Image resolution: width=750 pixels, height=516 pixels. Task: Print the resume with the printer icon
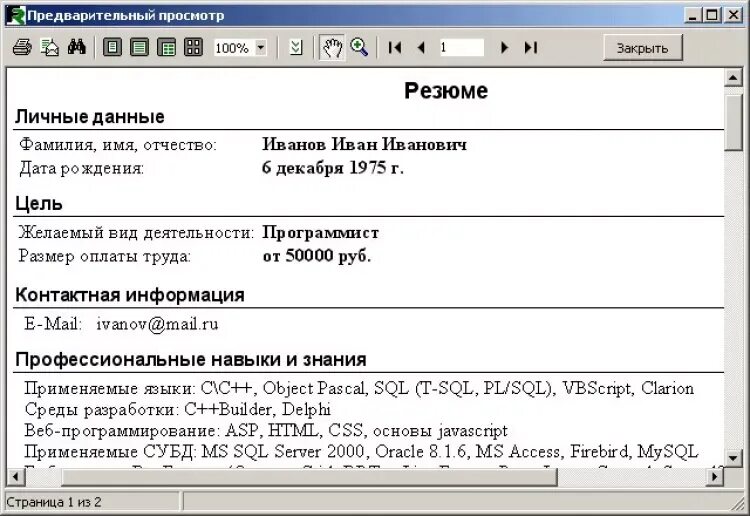(22, 47)
